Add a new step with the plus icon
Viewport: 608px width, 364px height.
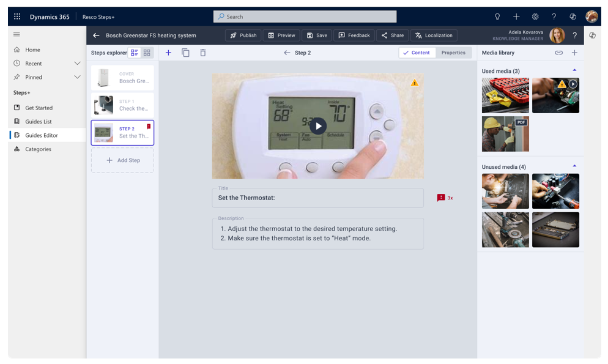[x=168, y=53]
